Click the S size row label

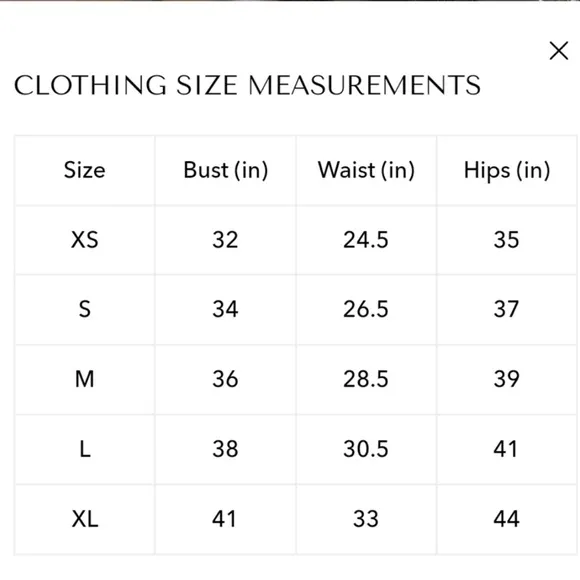85,309
